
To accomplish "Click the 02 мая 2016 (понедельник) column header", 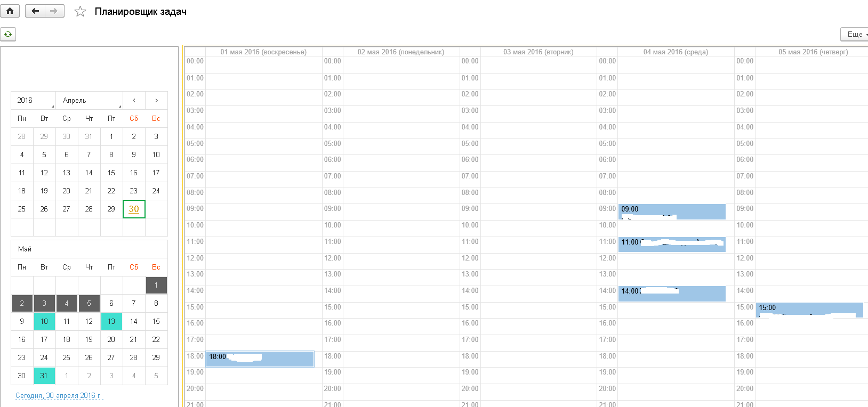I will coord(401,52).
